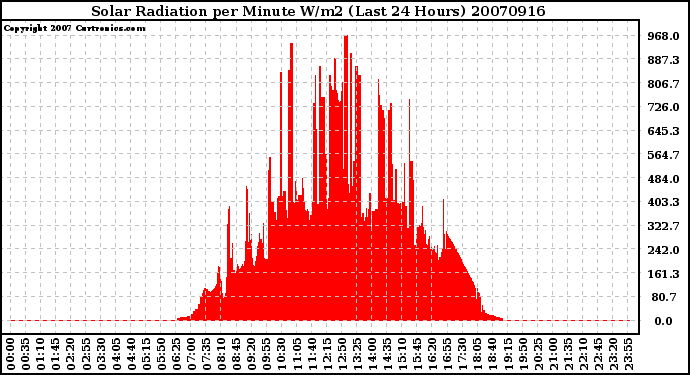This screenshot has height=375, width=690.
Task: Click the 10:30 time label
Action: (x=281, y=355)
